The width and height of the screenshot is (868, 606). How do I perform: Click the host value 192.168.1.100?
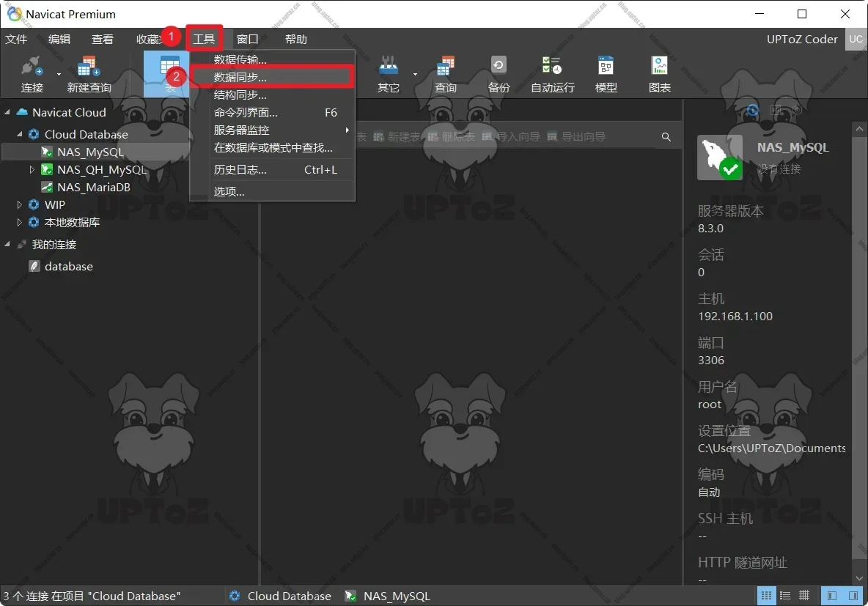click(x=735, y=316)
